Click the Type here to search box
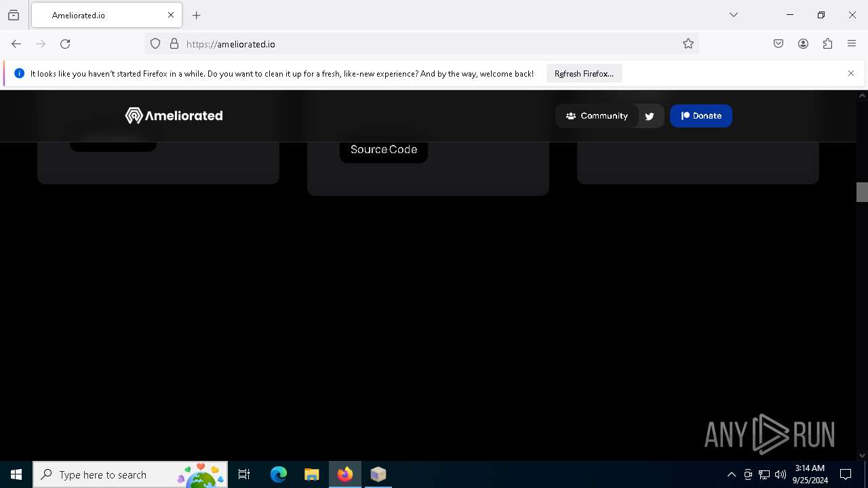868x488 pixels. click(130, 474)
